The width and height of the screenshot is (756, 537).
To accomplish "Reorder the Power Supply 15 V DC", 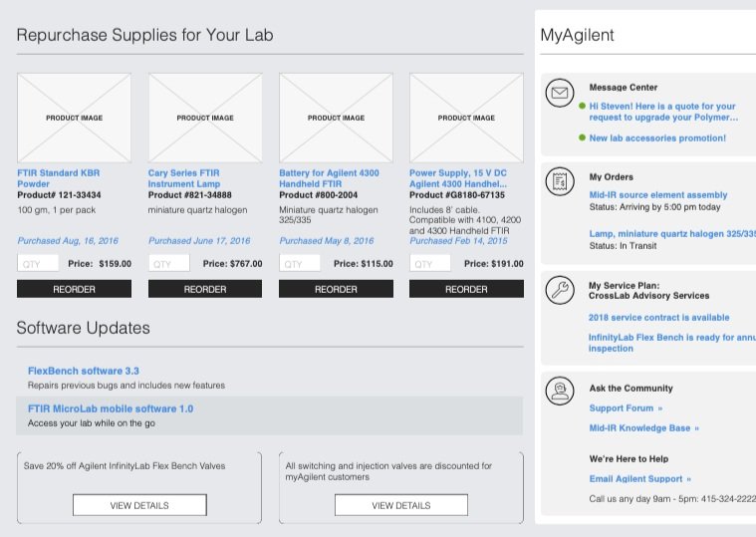I will click(x=466, y=289).
